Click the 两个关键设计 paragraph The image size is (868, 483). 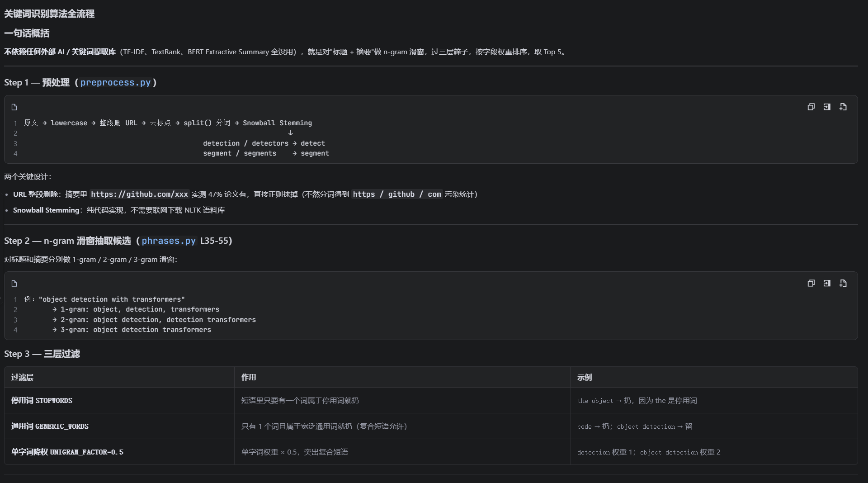[28, 176]
